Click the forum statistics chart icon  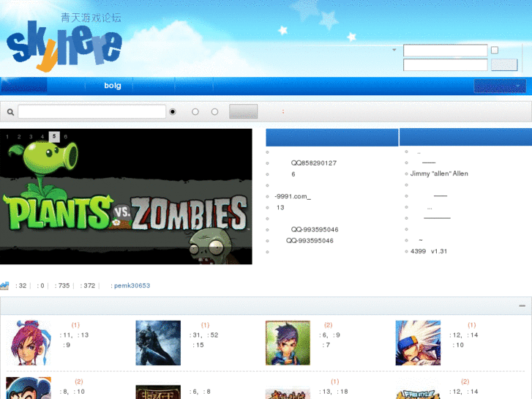tap(4, 286)
